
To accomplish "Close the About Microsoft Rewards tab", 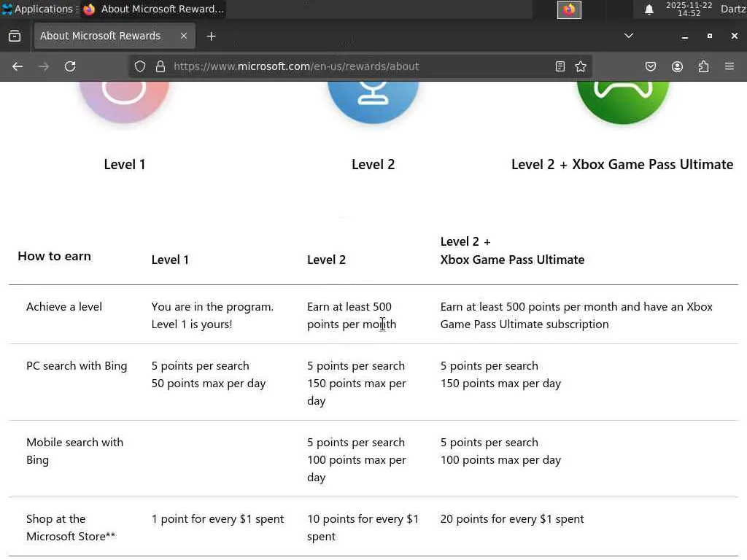I will coord(183,36).
